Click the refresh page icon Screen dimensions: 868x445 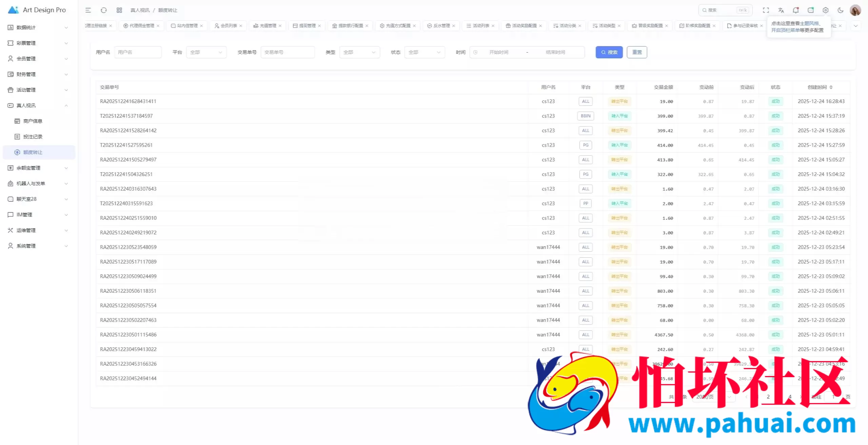[104, 10]
